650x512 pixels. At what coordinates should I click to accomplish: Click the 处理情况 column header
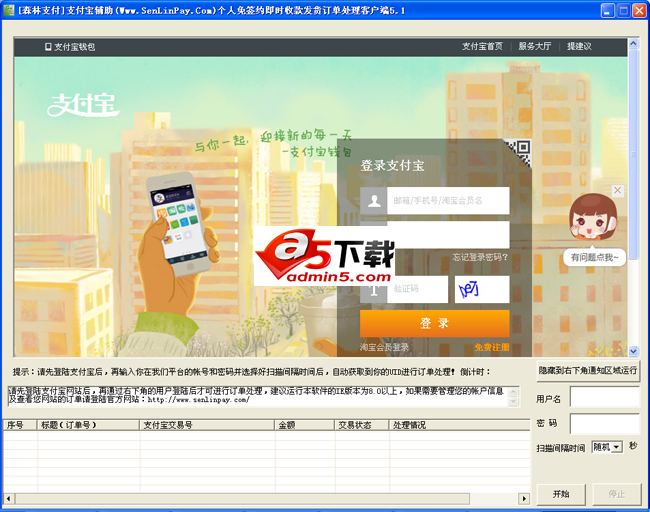pos(459,425)
